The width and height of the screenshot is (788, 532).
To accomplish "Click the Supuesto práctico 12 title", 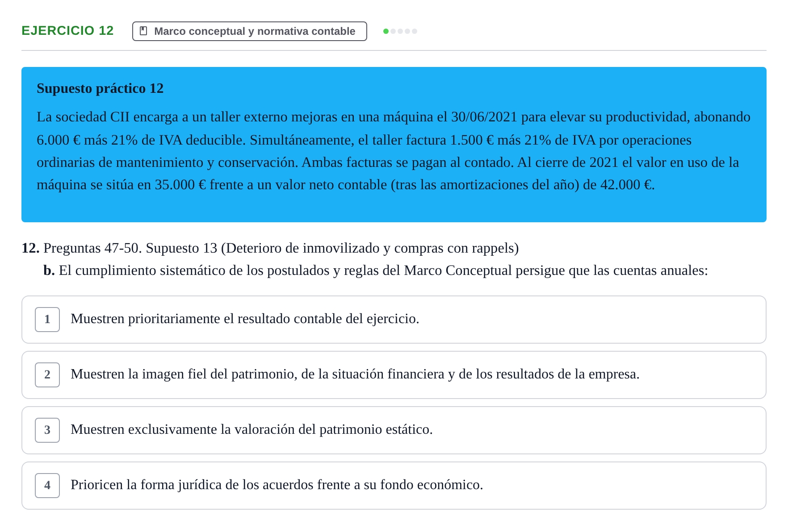I will [x=100, y=88].
